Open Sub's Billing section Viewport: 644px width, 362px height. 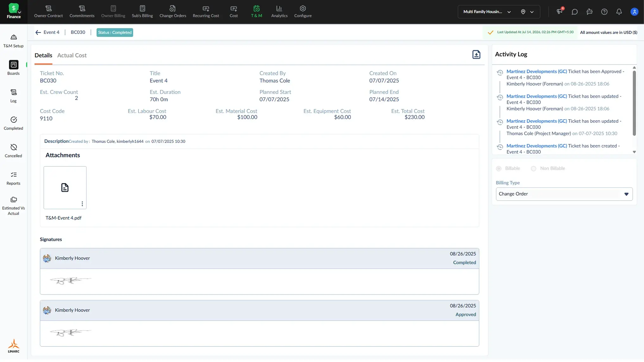142,12
